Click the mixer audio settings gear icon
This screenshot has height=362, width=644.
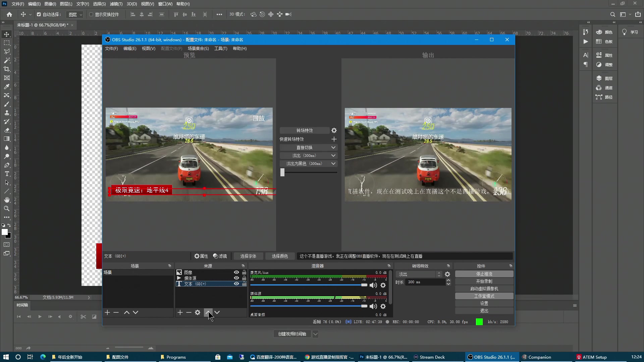point(383,285)
